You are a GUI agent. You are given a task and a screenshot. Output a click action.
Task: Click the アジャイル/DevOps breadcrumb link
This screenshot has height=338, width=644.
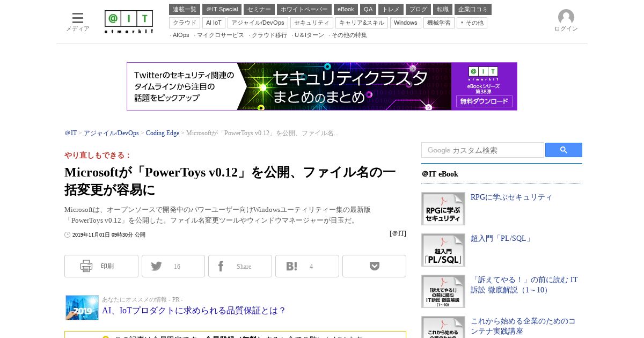coord(111,133)
